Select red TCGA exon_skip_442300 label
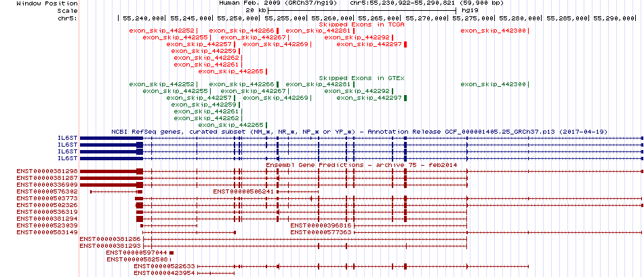This screenshot has width=644, height=277. tap(494, 31)
